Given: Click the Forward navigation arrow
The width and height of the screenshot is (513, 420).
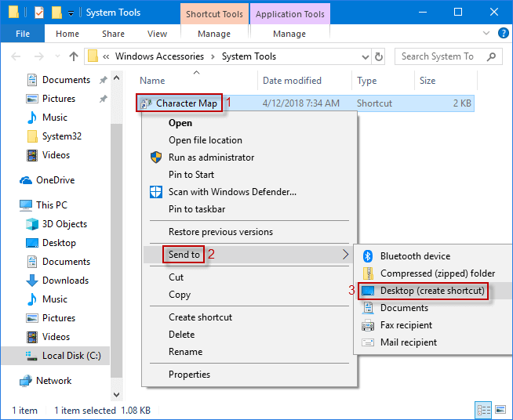Looking at the screenshot, I should (x=39, y=56).
